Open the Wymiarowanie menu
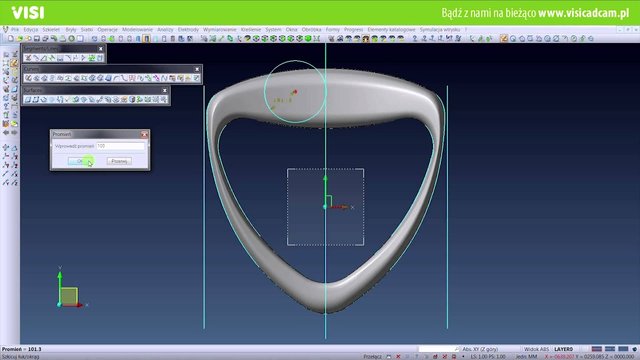Viewport: 640px width, 360px height. [x=220, y=29]
